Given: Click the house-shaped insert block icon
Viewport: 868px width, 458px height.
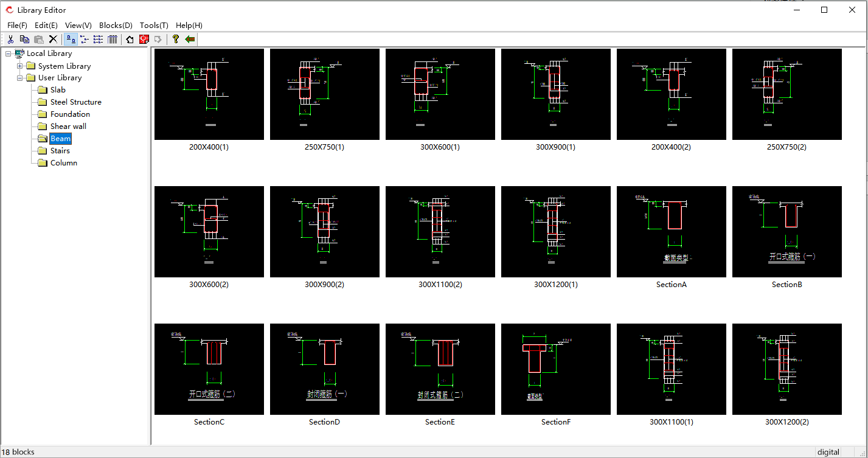Looking at the screenshot, I should pyautogui.click(x=130, y=39).
